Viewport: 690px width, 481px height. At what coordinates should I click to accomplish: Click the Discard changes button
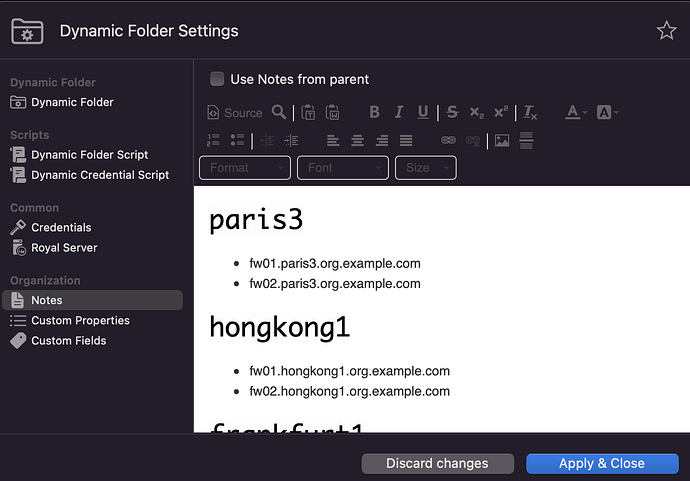tap(437, 463)
